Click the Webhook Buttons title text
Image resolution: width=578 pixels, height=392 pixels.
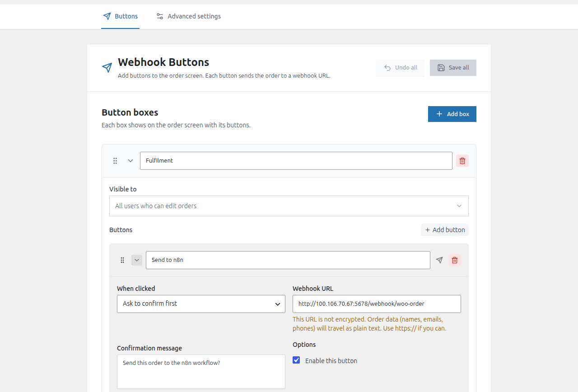pos(163,62)
